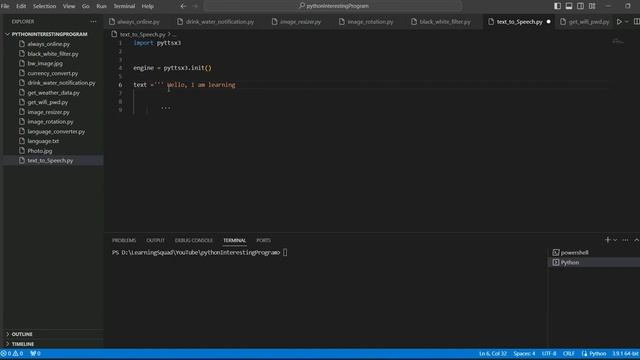
Task: Open terminal launch profile dropdown
Action: coord(615,240)
